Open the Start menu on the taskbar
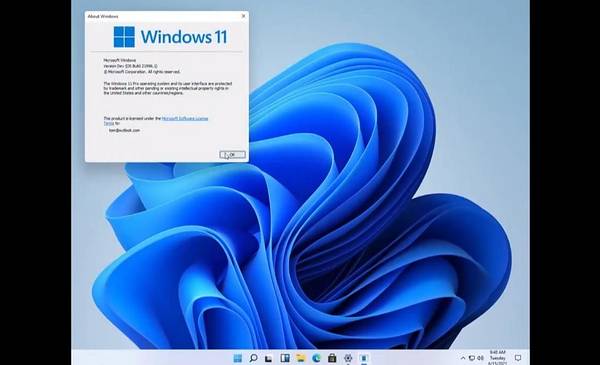Screen dimensions: 600x365 (238, 358)
